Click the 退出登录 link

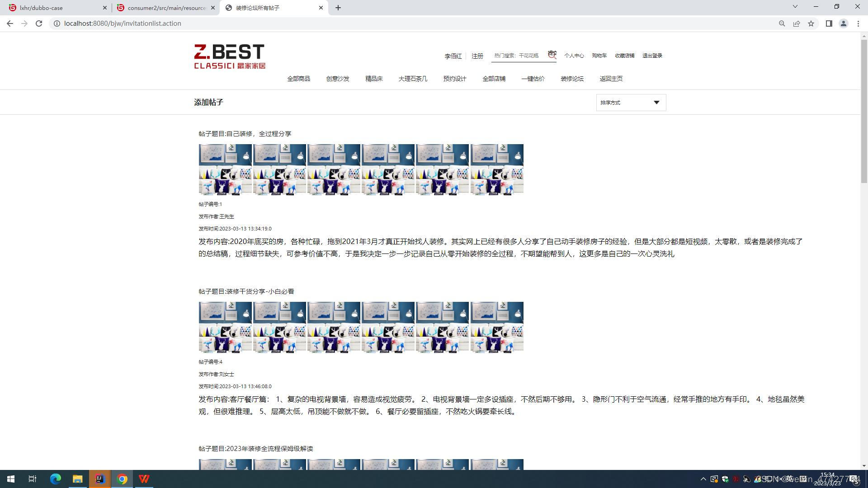[x=652, y=56]
